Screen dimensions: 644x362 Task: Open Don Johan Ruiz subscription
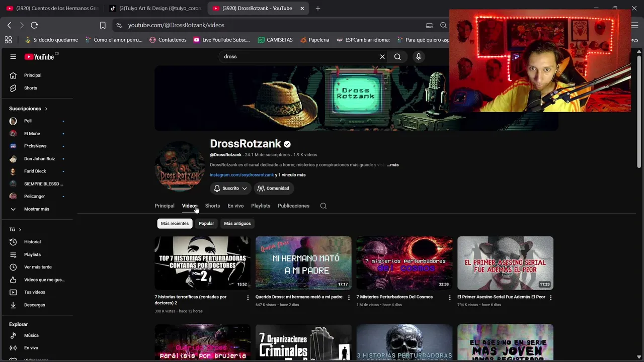click(x=39, y=159)
